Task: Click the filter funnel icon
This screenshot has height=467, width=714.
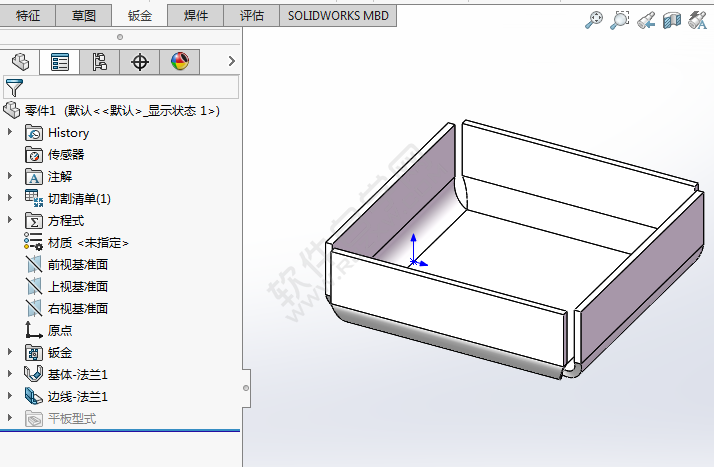Action: click(14, 87)
